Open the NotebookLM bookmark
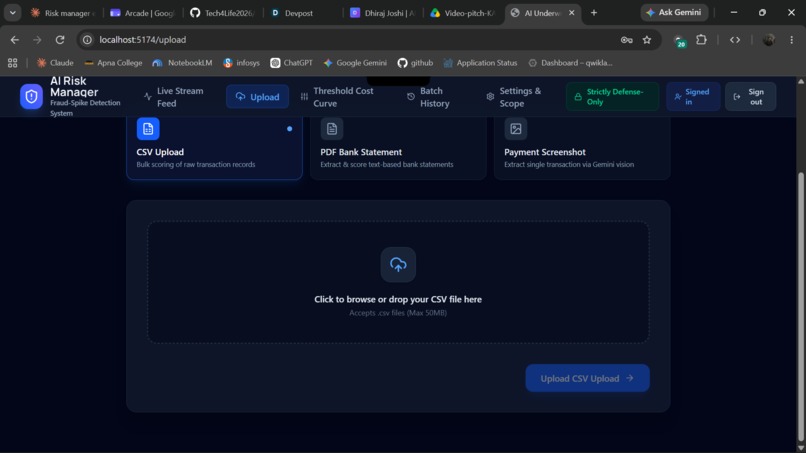Image resolution: width=806 pixels, height=453 pixels. point(182,63)
